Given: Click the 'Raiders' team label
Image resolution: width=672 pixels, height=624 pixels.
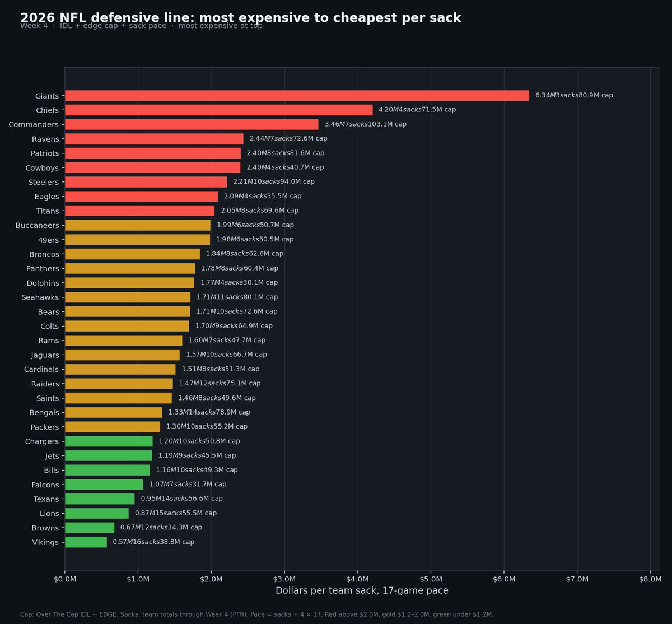Looking at the screenshot, I should click(45, 384).
